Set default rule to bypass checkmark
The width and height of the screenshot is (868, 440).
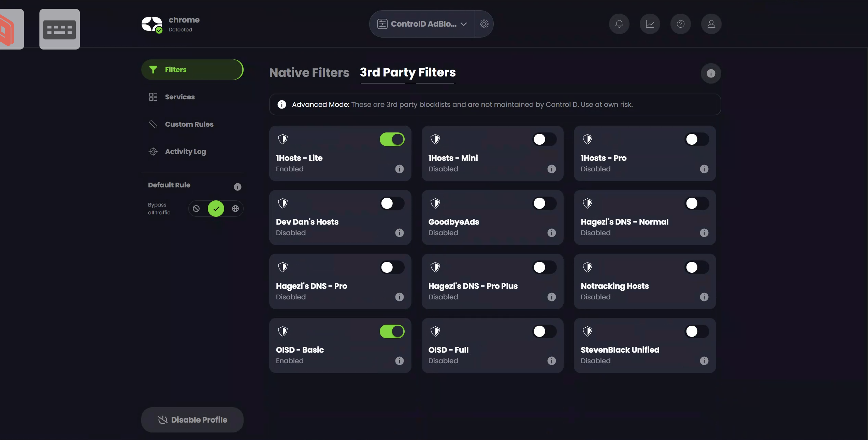tap(216, 209)
